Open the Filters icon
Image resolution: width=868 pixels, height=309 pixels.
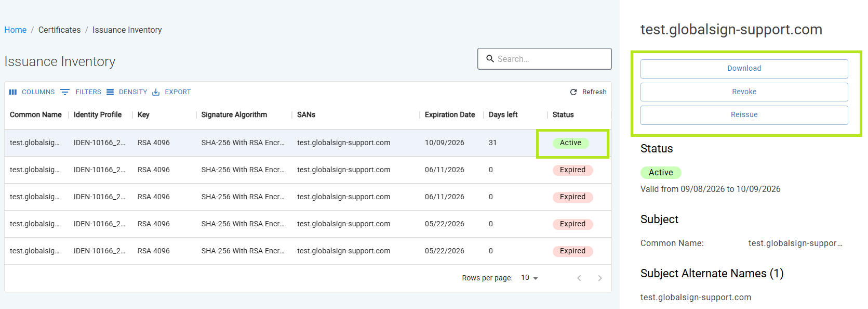[x=65, y=92]
